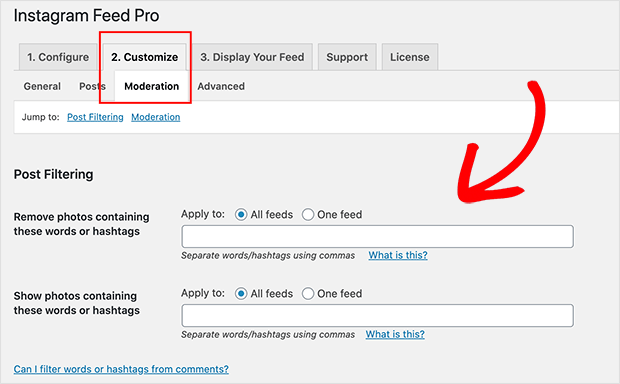Jump to Post Filtering section link

click(x=95, y=117)
